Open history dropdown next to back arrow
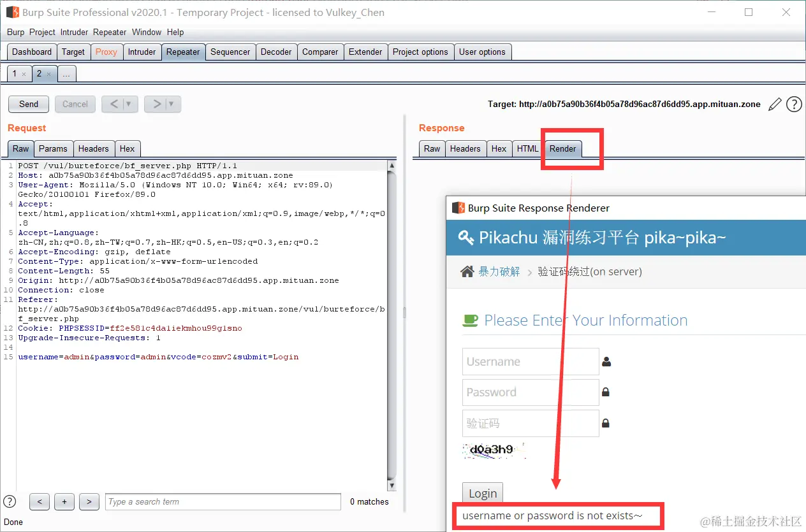 click(130, 104)
